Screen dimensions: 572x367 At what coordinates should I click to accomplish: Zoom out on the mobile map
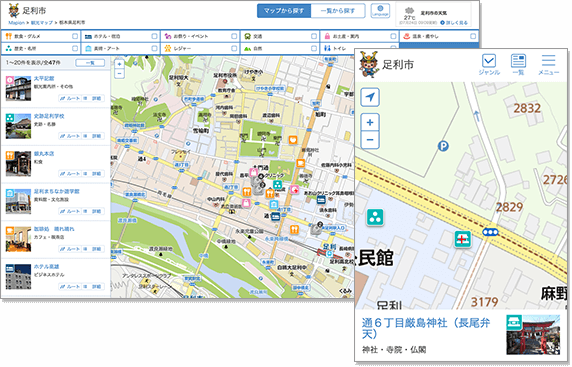(370, 140)
